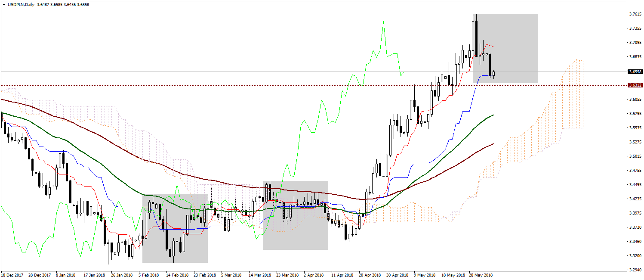Click the 3.3200 price axis label
This screenshot has width=644, height=280.
click(x=635, y=255)
